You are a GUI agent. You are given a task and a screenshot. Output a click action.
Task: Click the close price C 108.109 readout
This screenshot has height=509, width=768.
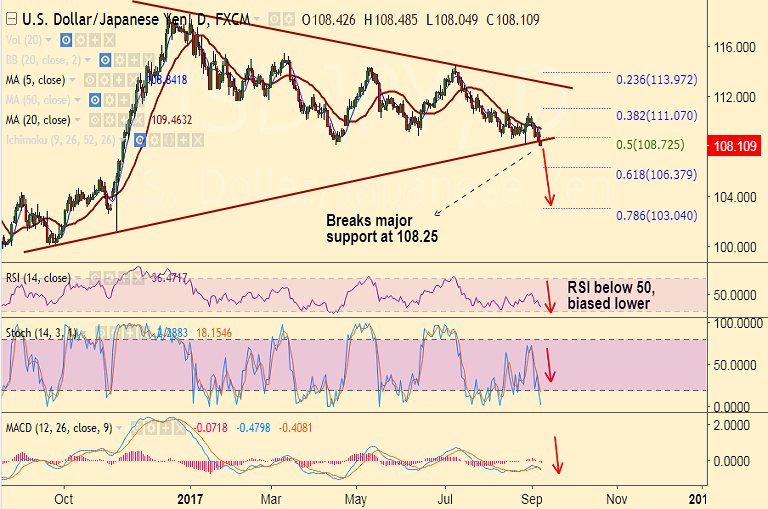[x=513, y=20]
